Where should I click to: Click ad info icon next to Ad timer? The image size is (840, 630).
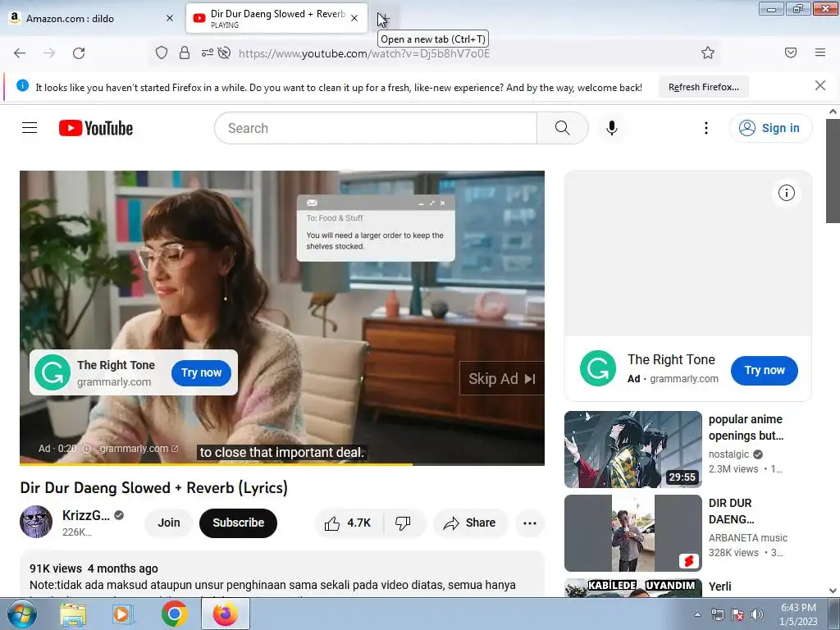coord(86,449)
